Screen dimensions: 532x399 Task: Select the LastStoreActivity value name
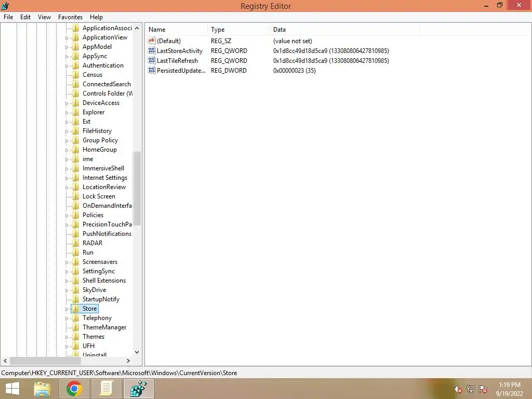179,50
